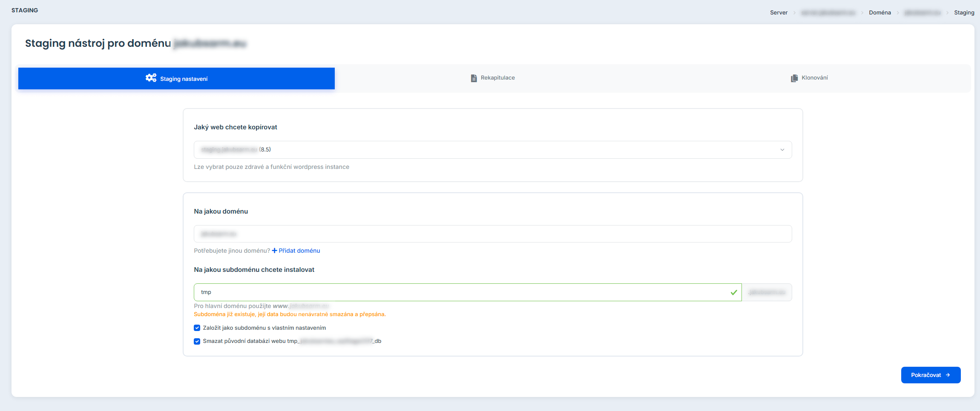Click the document icon beside Rekapitulace
This screenshot has width=980, height=411.
(x=474, y=78)
